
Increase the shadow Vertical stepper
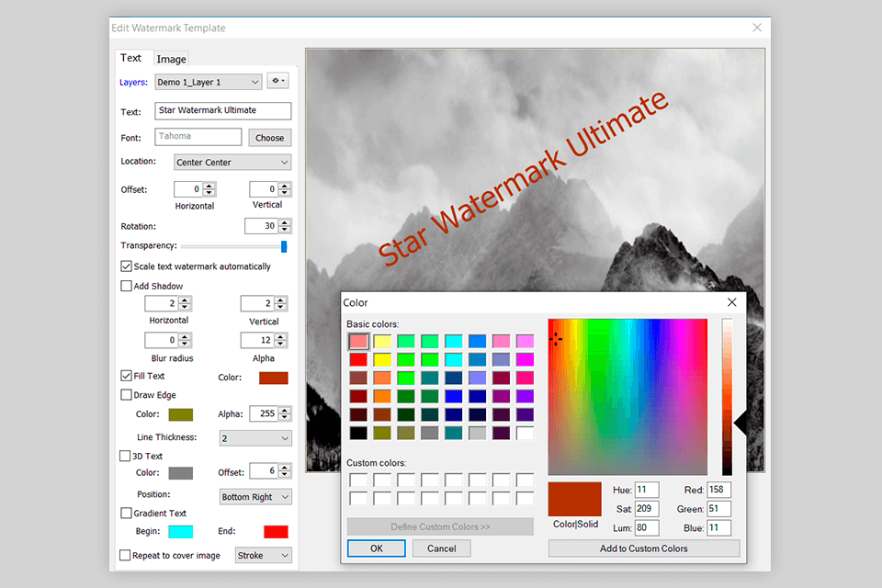(281, 300)
